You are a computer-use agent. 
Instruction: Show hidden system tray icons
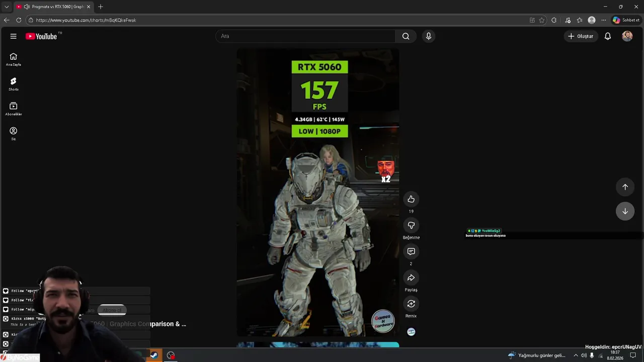[576, 355]
